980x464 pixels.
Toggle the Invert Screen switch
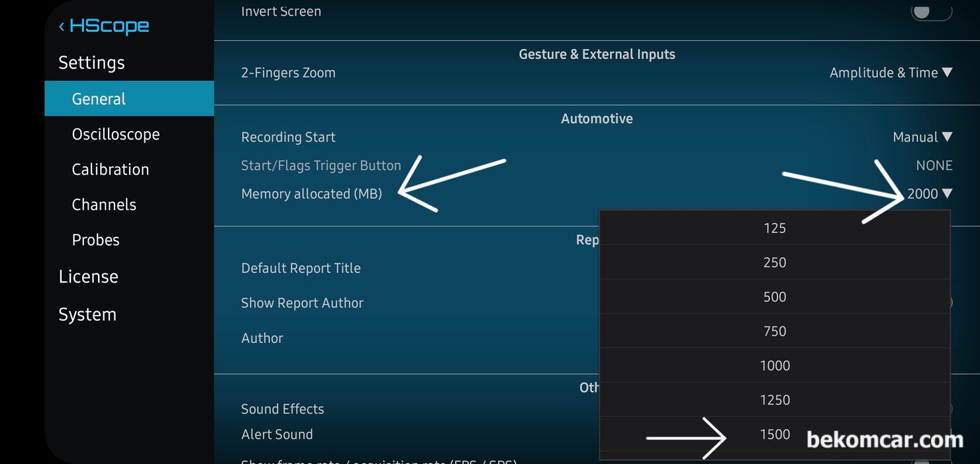pos(931,12)
